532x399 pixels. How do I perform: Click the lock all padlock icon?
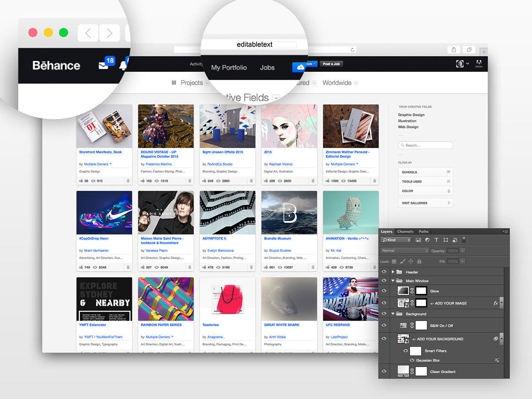click(420, 262)
